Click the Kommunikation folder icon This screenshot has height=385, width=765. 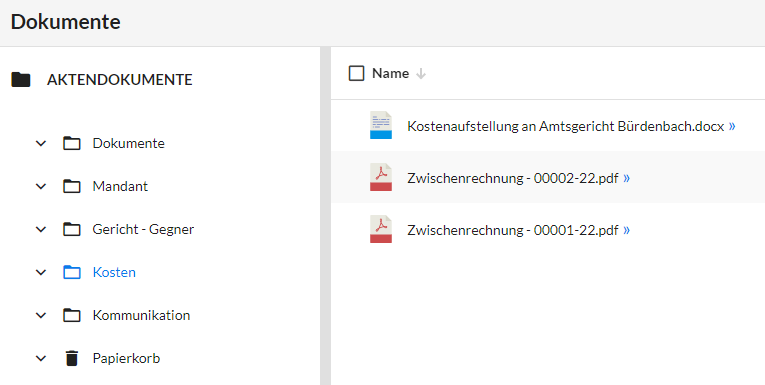72,315
